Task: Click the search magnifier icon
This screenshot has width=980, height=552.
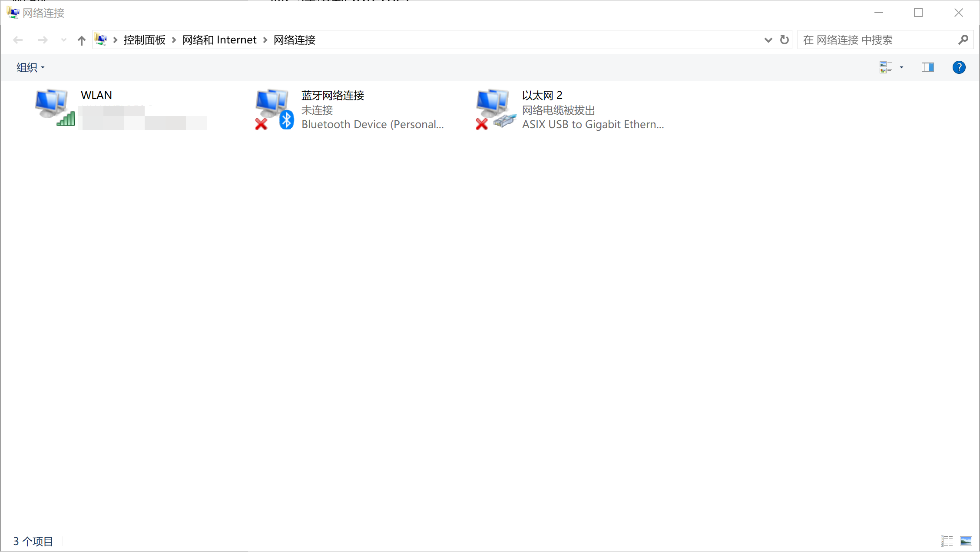Action: point(963,40)
